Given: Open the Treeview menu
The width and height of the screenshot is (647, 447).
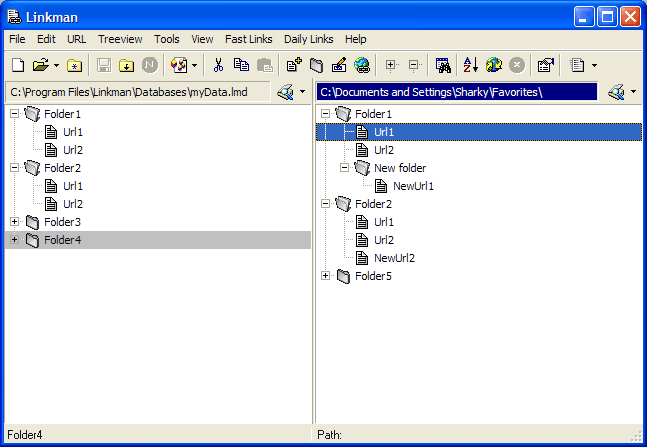Looking at the screenshot, I should [120, 39].
